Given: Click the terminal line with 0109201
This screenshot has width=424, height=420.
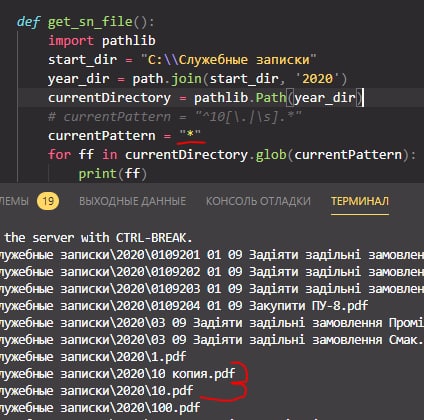Looking at the screenshot, I should 212,255.
